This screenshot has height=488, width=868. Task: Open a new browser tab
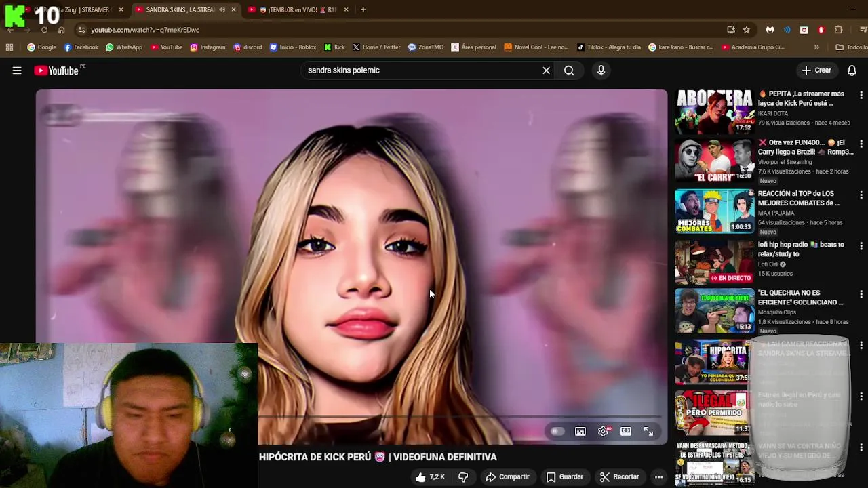pyautogui.click(x=363, y=9)
